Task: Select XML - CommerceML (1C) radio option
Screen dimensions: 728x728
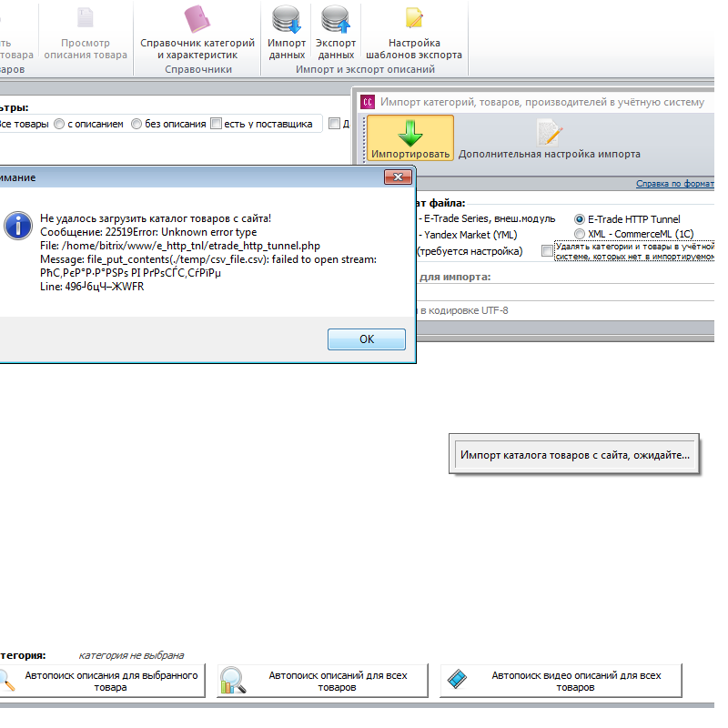Action: pyautogui.click(x=580, y=234)
